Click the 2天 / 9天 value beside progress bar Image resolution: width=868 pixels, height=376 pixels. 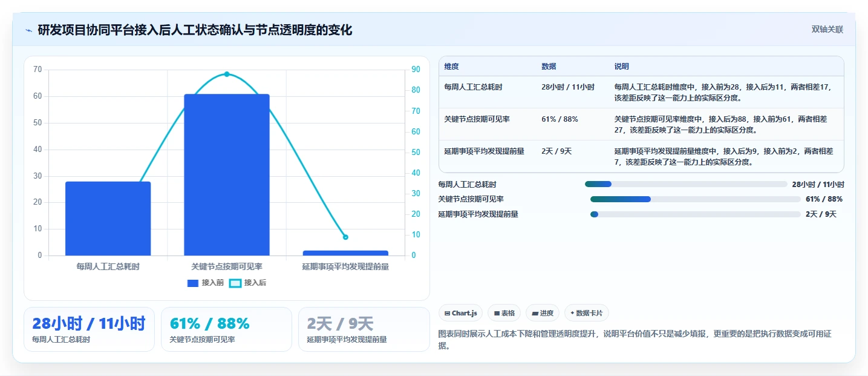click(821, 214)
